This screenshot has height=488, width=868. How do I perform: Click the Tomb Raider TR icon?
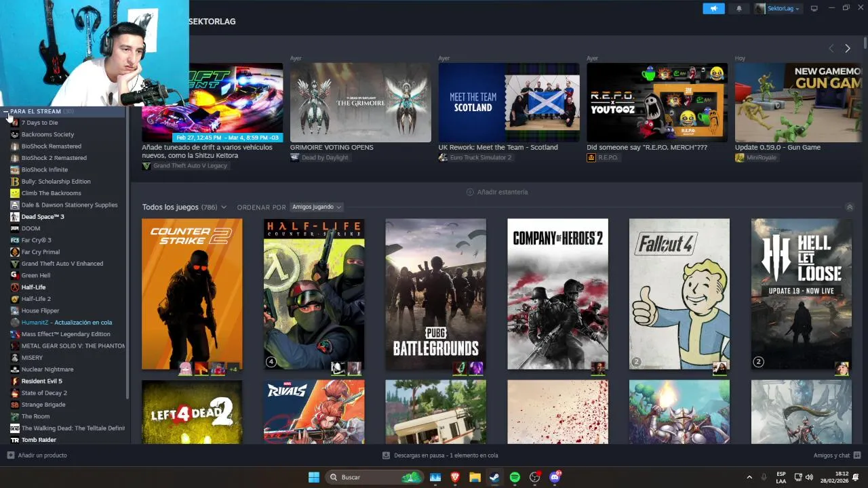coord(15,440)
